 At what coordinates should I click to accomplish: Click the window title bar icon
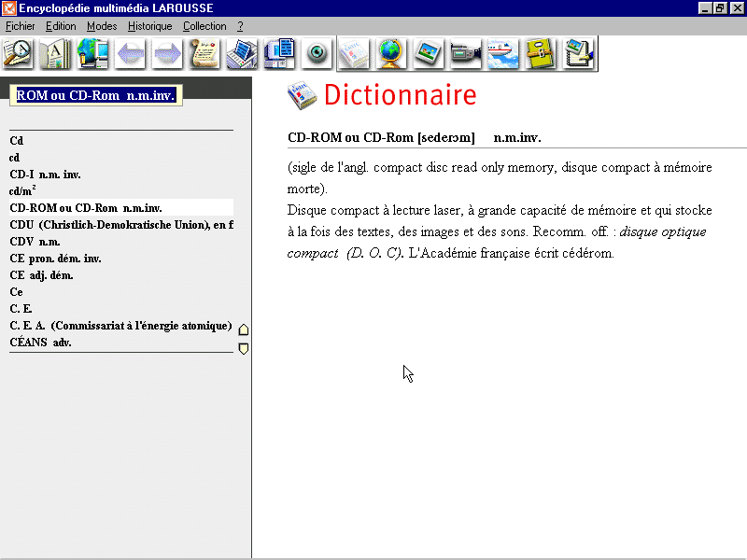(8, 8)
